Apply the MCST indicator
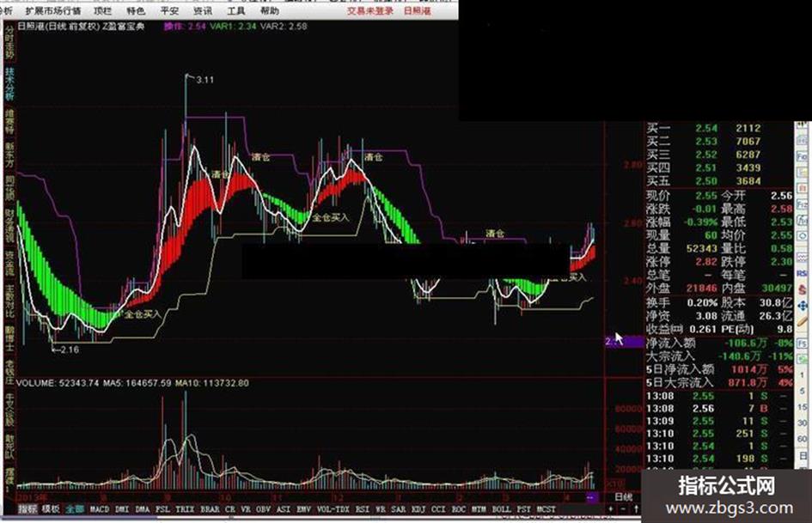The image size is (812, 523). tap(546, 509)
